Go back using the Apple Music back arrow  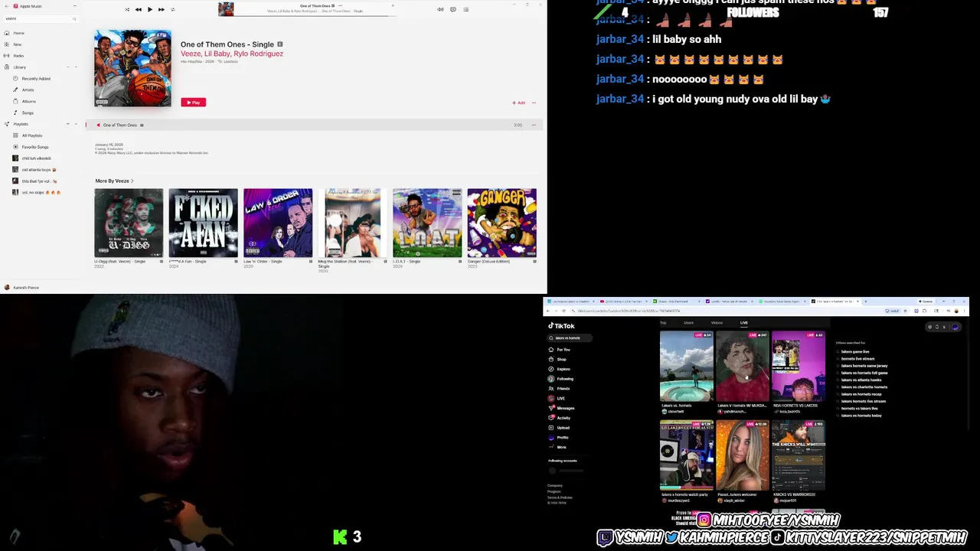pos(6,6)
